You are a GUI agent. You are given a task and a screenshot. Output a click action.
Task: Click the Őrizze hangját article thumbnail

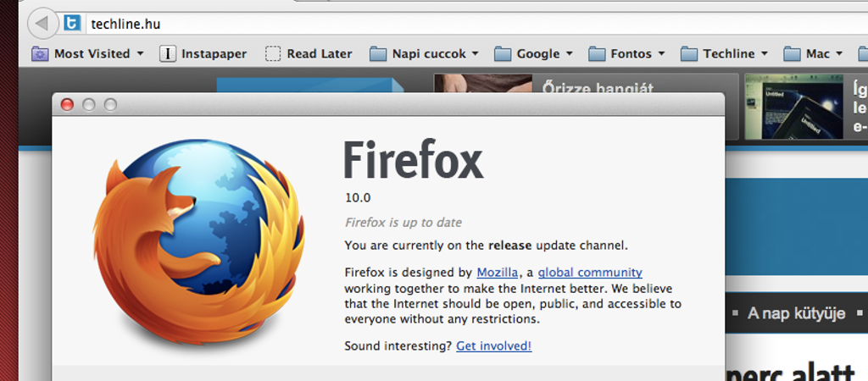482,84
